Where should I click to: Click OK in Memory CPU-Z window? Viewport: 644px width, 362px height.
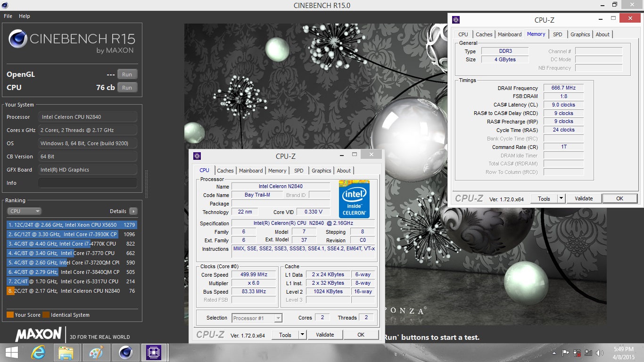tap(619, 198)
